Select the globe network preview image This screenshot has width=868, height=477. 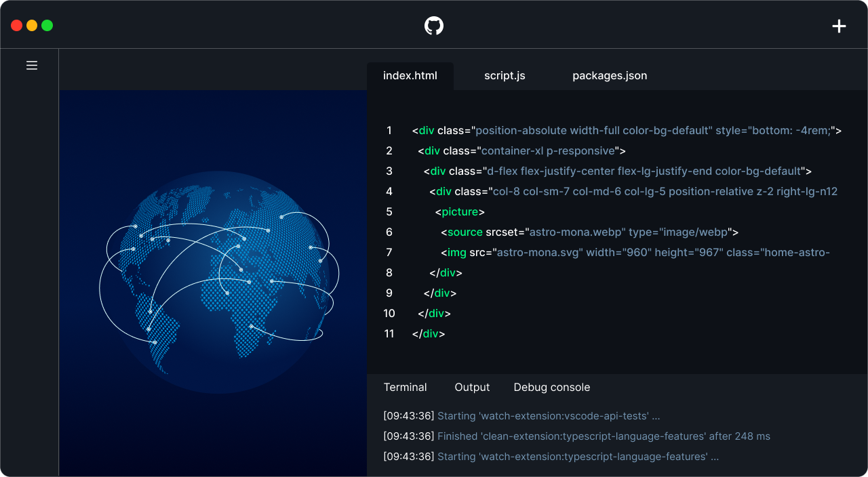(219, 282)
